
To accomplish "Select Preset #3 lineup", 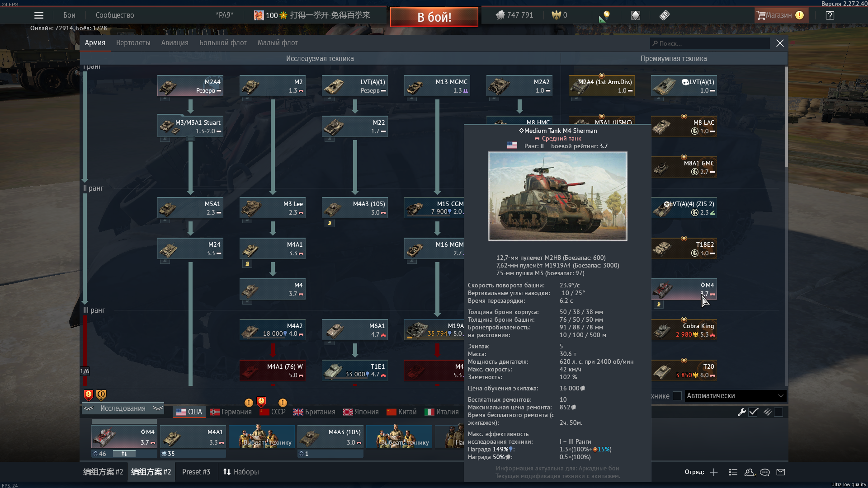I will pyautogui.click(x=196, y=472).
